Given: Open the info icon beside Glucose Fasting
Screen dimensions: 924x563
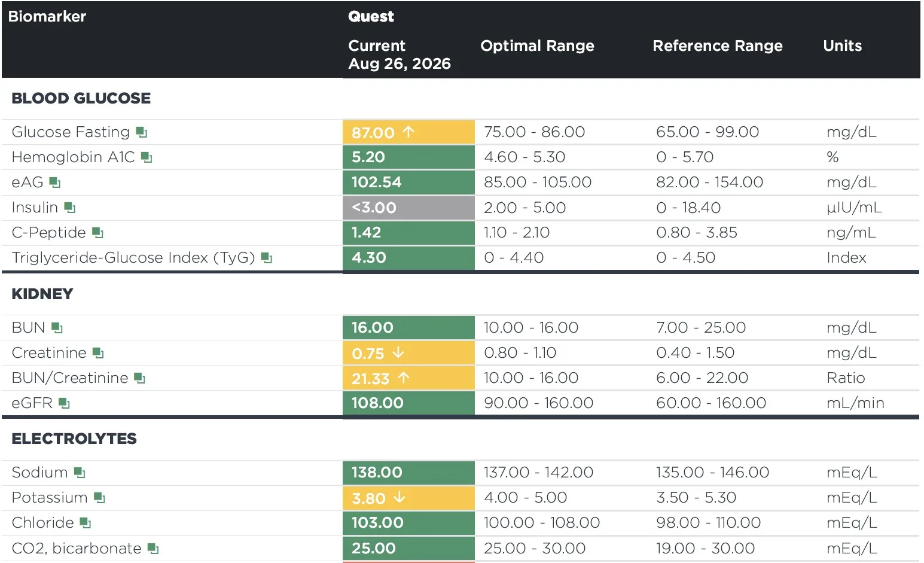Looking at the screenshot, I should 142,132.
